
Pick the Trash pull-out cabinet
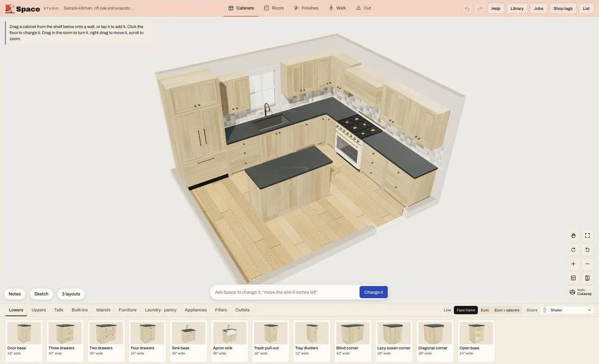[x=271, y=341]
